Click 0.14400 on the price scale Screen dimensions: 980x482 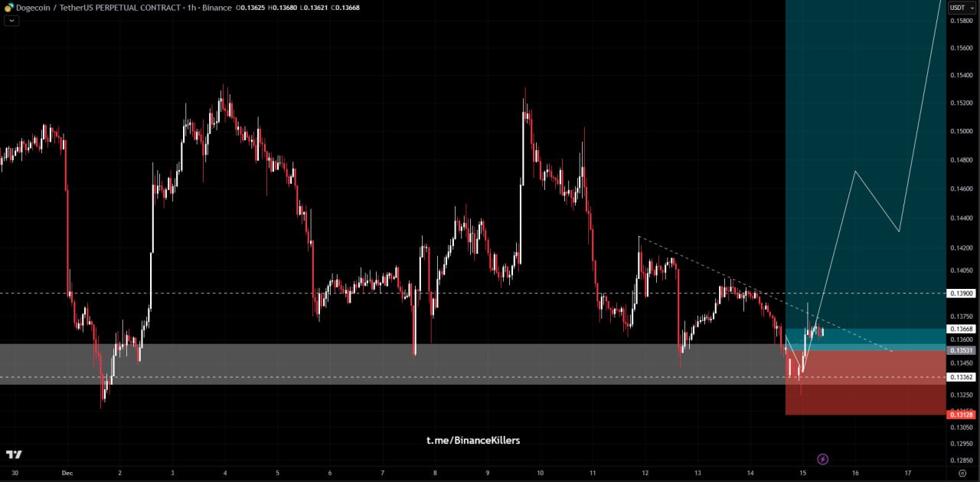[962, 218]
